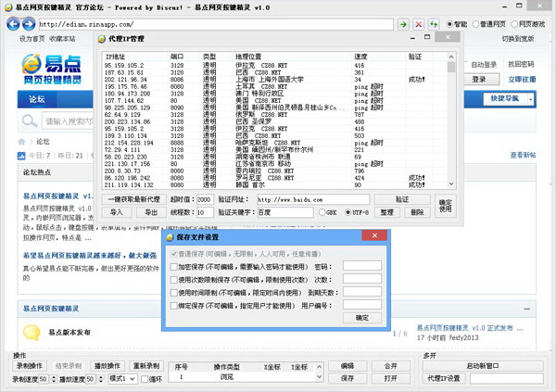This screenshot has height=392, width=556.
Task: Click the browser forward arrow icon
Action: 29,24
